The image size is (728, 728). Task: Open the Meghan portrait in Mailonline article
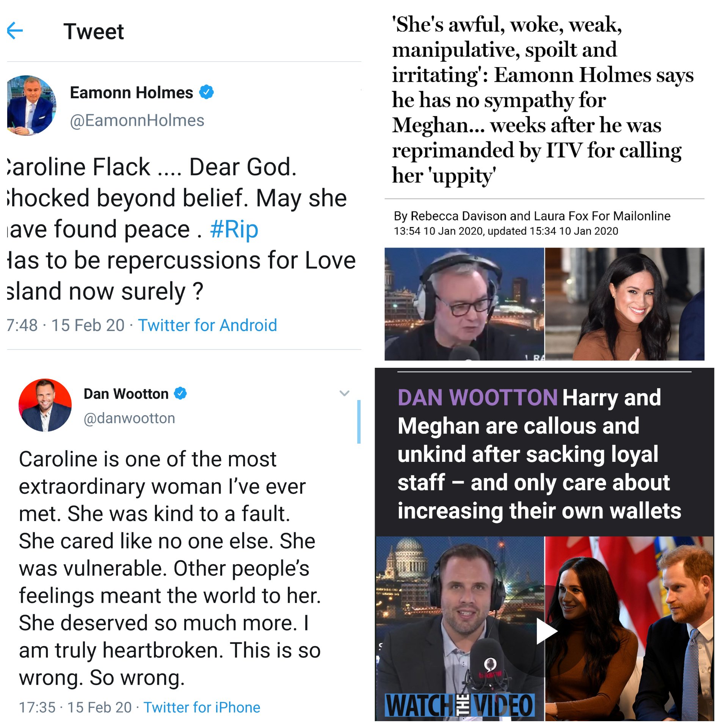click(624, 304)
